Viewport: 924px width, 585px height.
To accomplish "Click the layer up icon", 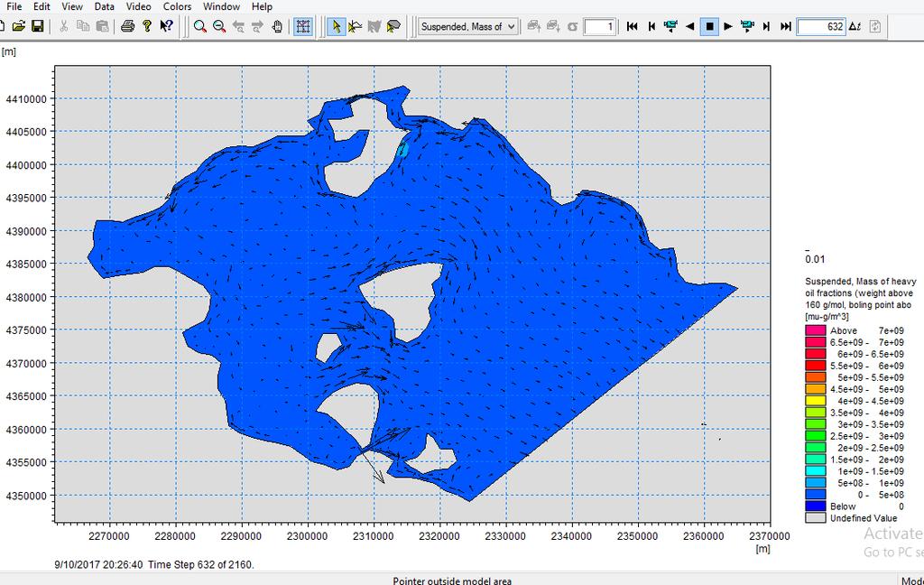I will (x=533, y=26).
